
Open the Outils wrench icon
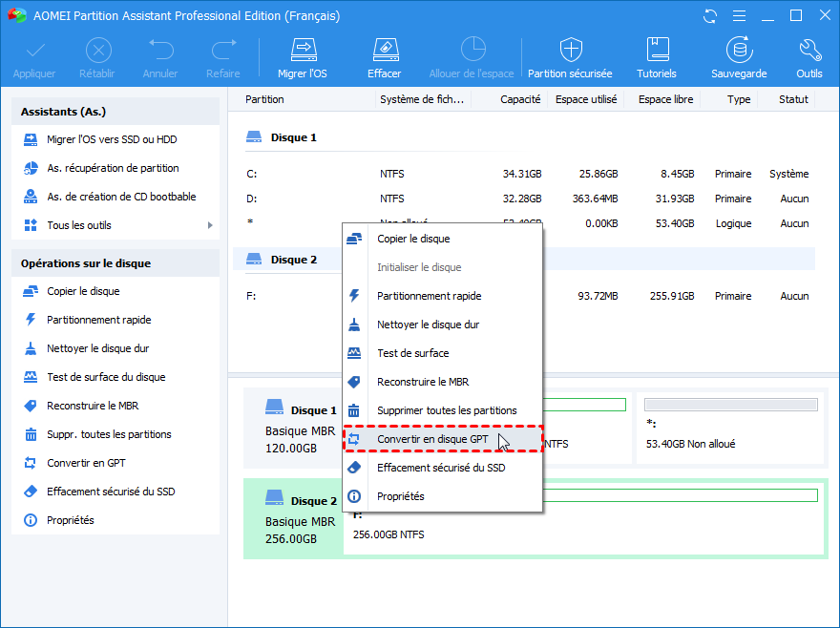tap(808, 51)
